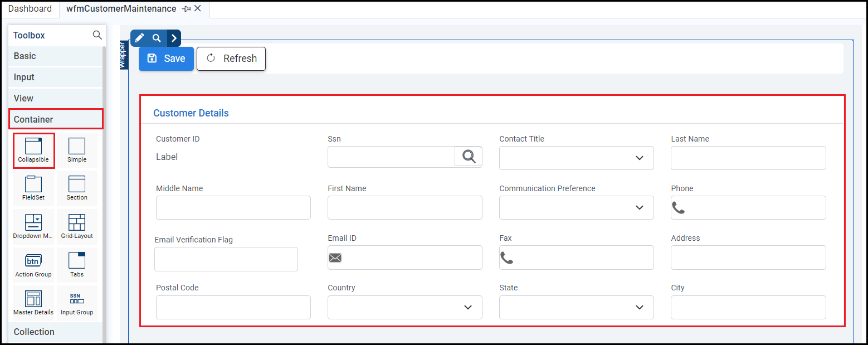Switch to the Dashboard tab
This screenshot has height=345, width=868.
point(30,9)
